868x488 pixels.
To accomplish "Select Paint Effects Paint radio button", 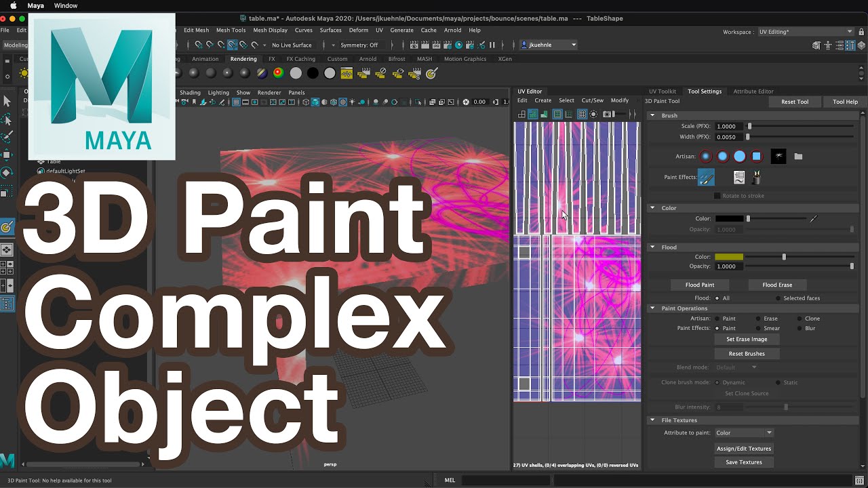I will click(717, 328).
